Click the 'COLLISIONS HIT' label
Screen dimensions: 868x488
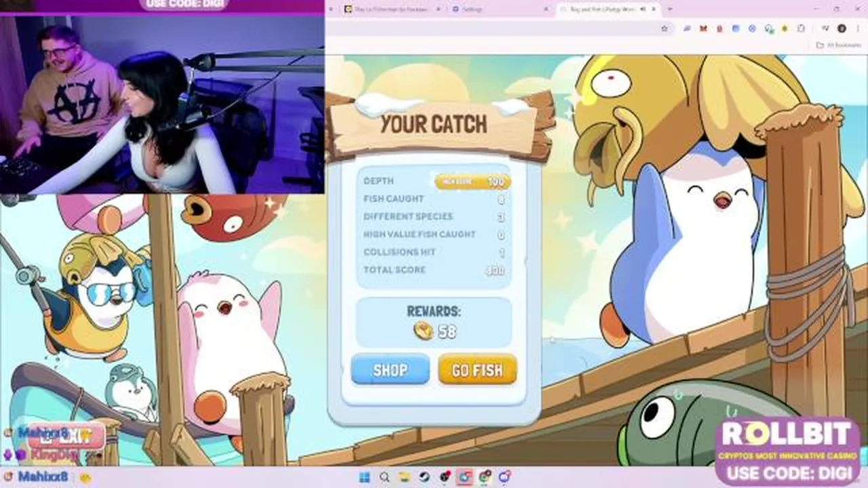[x=399, y=252]
